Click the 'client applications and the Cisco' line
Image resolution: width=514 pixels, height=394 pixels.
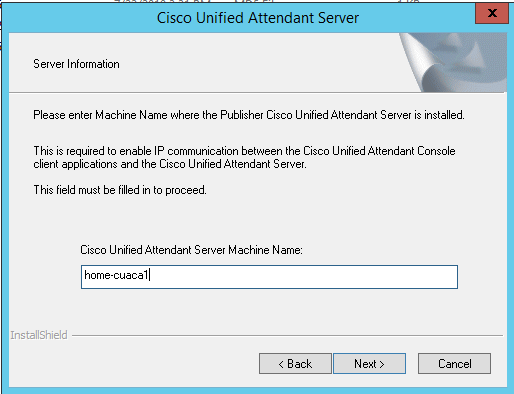pyautogui.click(x=170, y=164)
